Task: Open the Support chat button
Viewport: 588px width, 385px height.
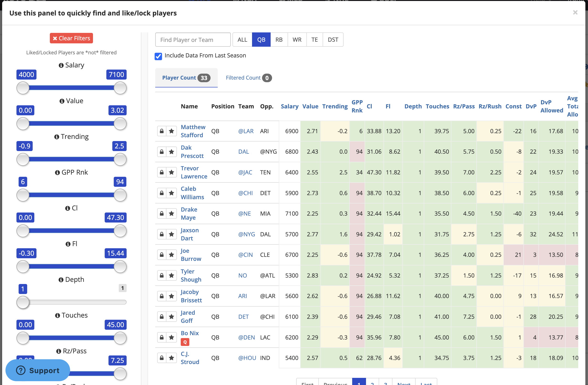Action: pos(38,370)
